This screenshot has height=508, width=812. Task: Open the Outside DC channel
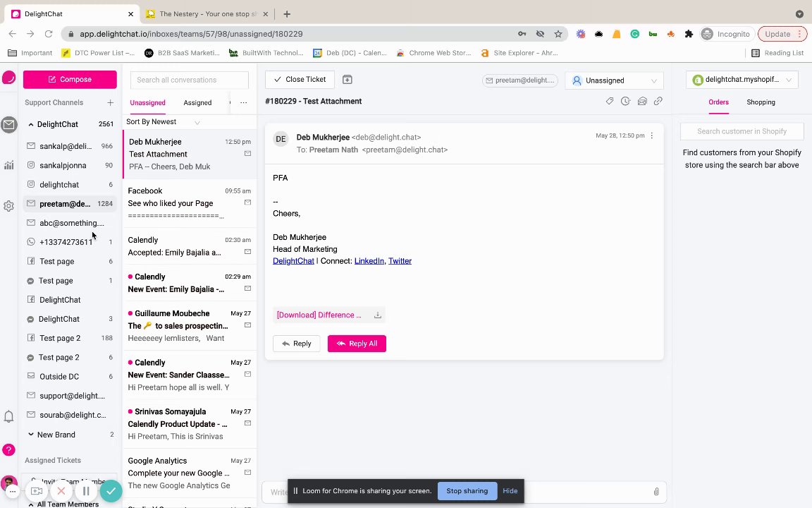coord(70,376)
